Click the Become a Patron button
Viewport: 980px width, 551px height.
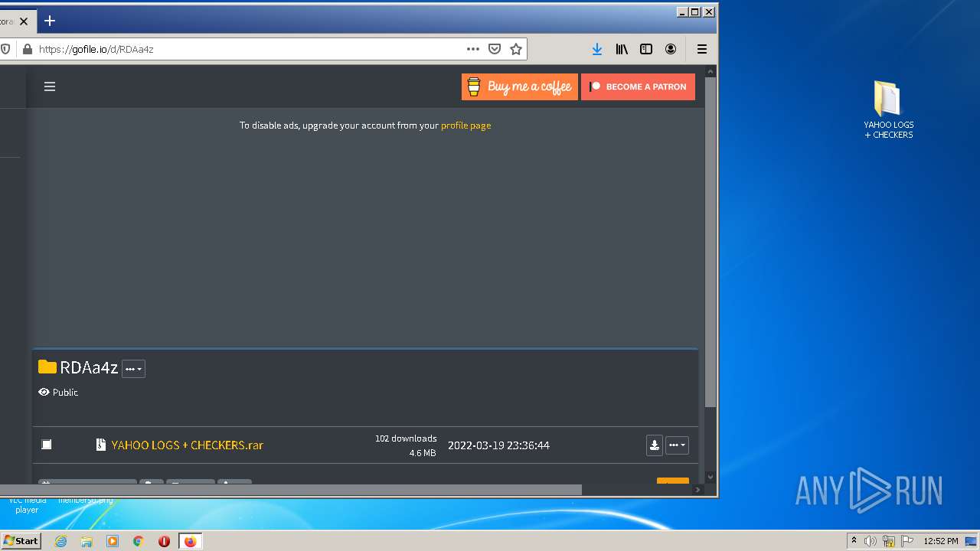click(638, 86)
